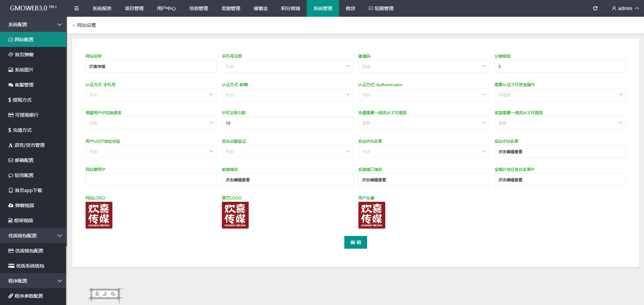Open the 手机号注册 dropdown
The width and height of the screenshot is (644, 305).
[287, 66]
